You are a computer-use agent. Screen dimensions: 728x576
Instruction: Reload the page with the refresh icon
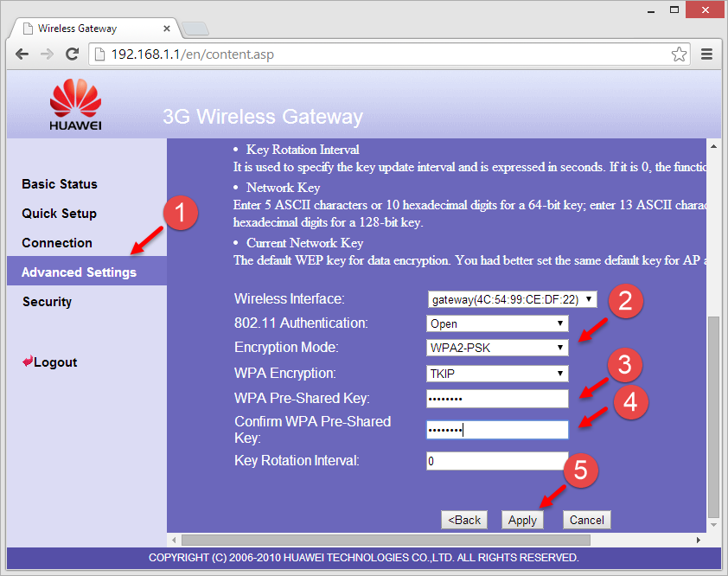point(72,54)
